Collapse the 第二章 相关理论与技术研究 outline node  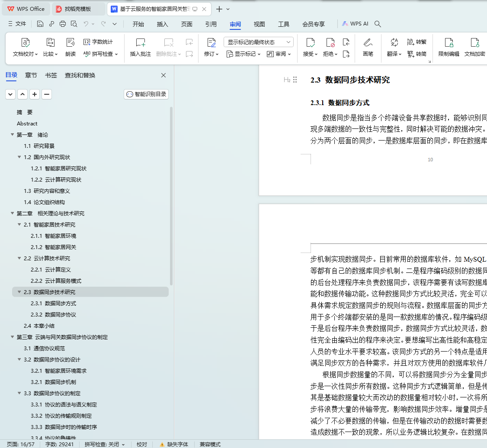12,214
